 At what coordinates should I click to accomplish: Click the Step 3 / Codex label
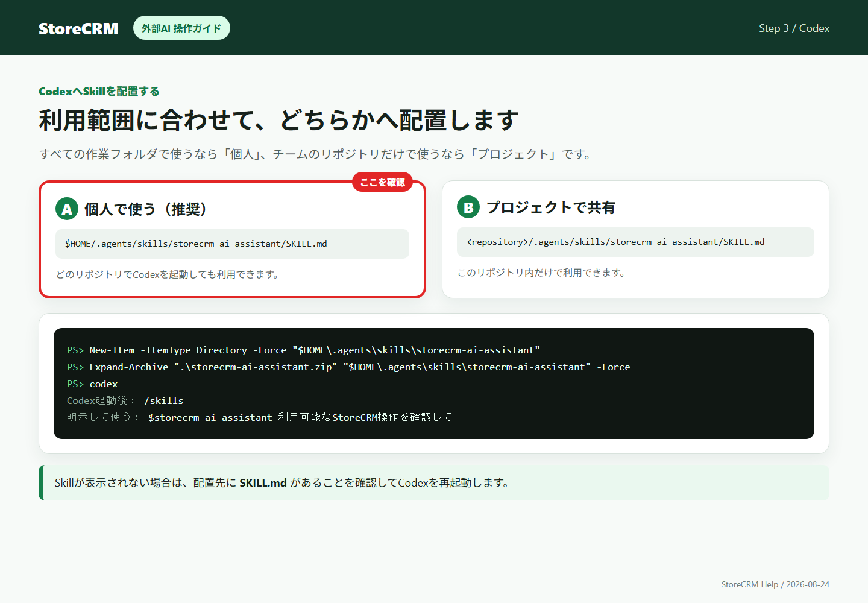[794, 28]
